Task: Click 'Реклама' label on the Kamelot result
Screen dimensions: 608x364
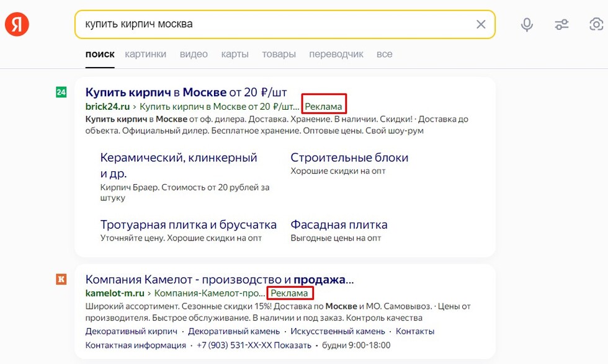Action: coord(289,293)
